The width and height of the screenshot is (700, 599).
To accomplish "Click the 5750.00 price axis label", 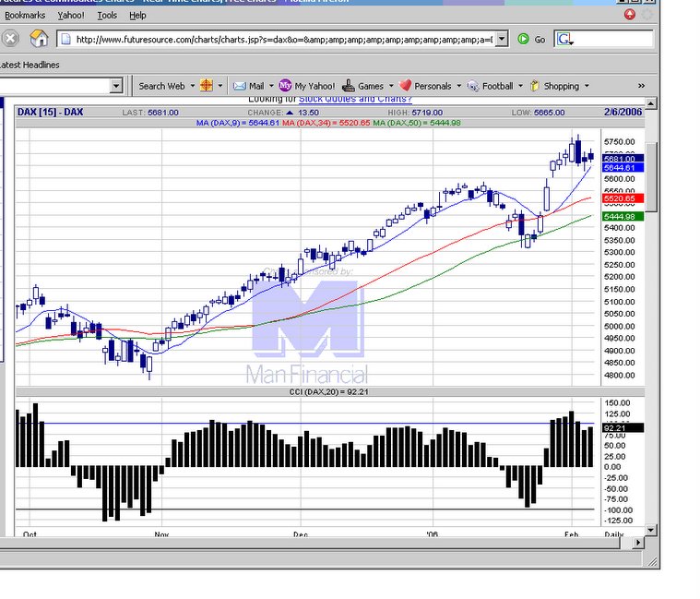I will (x=619, y=142).
